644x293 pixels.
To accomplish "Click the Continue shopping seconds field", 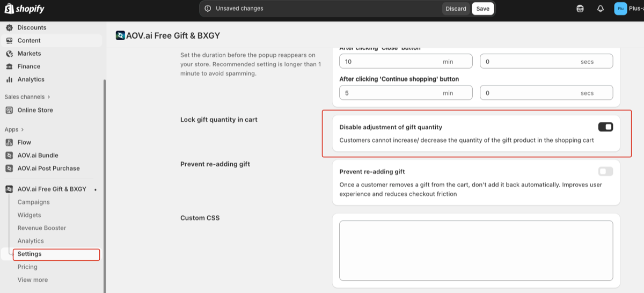I will 546,93.
